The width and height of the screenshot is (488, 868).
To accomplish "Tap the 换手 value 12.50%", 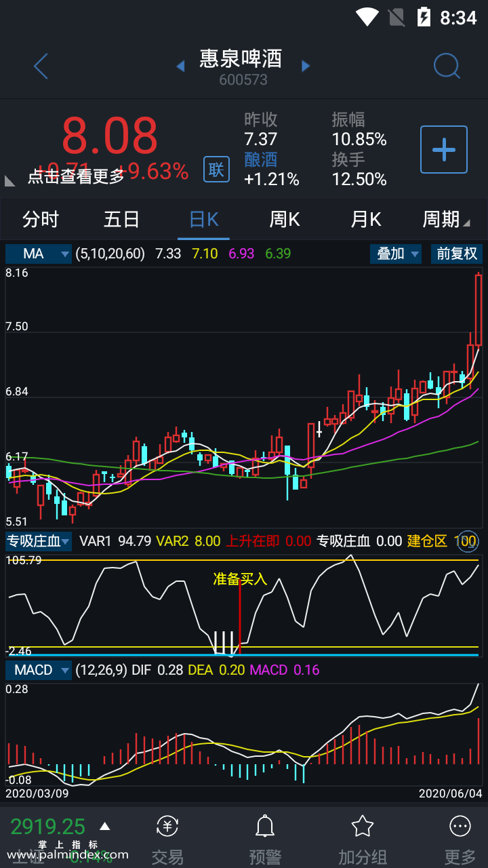I will [x=359, y=179].
